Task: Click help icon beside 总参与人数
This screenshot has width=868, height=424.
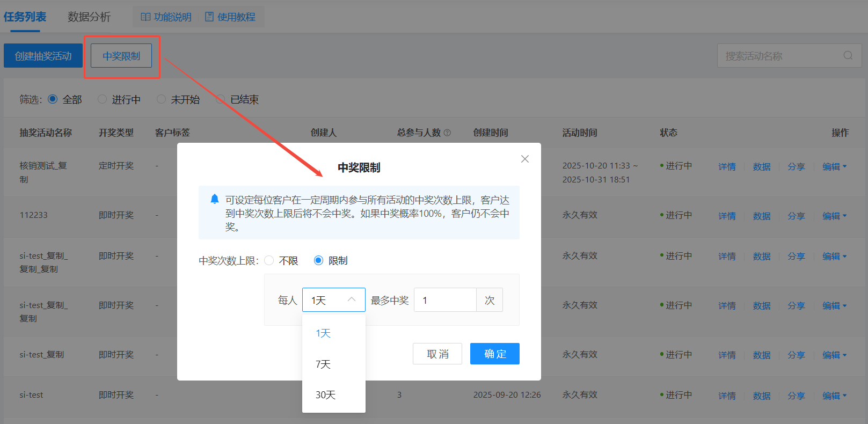Action: (x=447, y=133)
